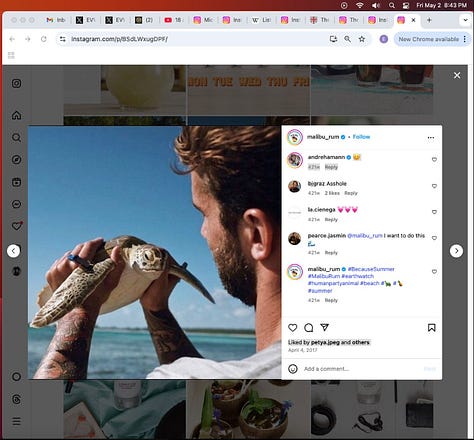Viewport: 474px width, 440px height.
Task: Open emoji picker in comment box
Action: click(x=293, y=369)
